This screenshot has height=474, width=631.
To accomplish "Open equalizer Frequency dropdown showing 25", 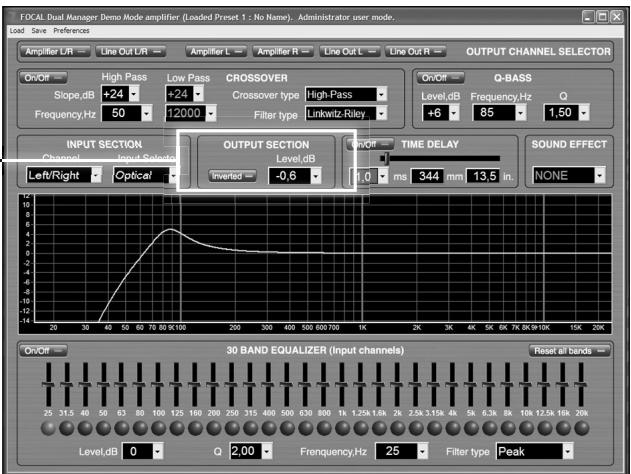I will click(x=423, y=451).
